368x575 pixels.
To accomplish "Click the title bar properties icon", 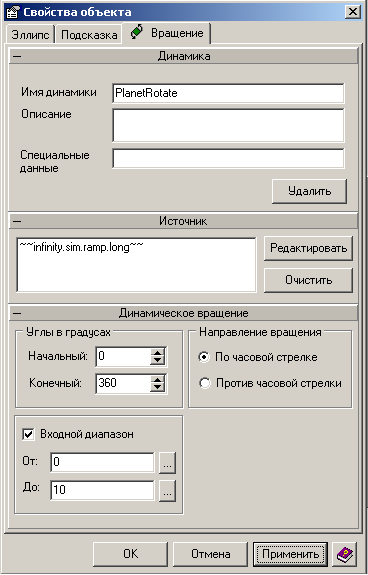I will 13,12.
